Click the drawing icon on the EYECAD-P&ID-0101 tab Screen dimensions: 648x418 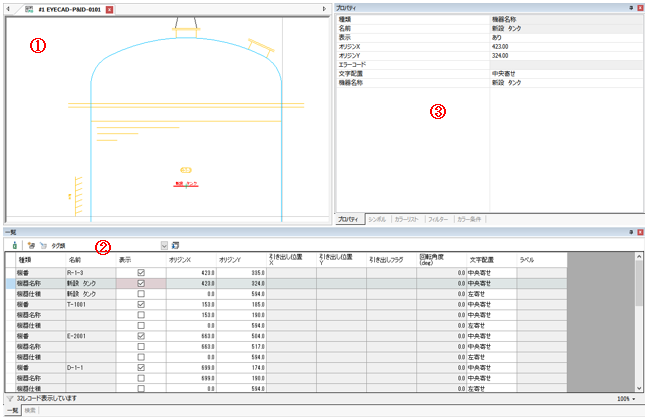29,9
